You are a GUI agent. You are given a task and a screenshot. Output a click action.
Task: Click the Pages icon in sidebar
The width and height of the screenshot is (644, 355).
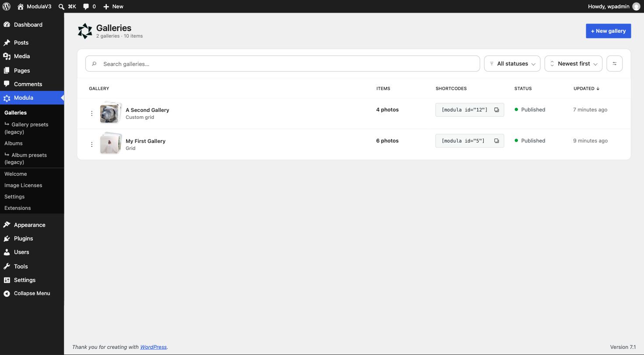click(7, 70)
